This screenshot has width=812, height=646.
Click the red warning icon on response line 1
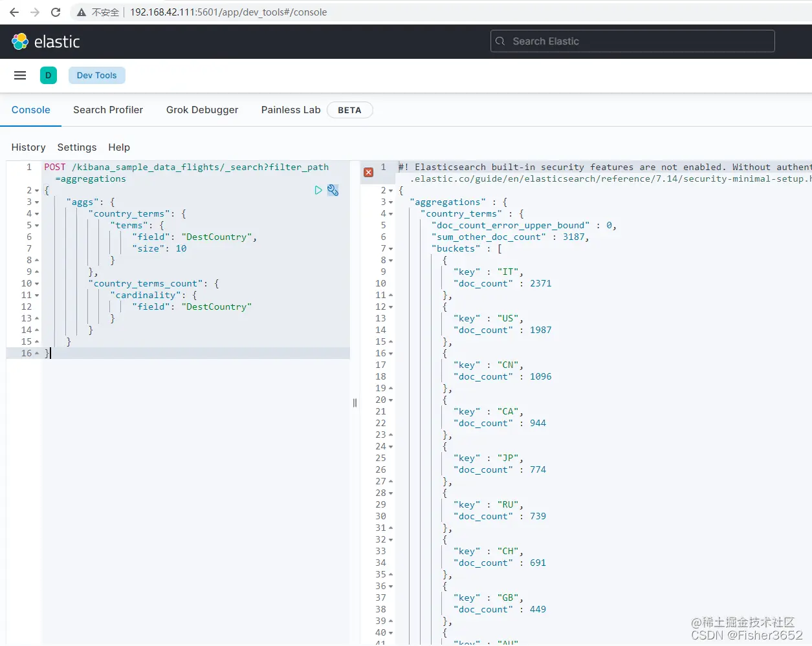click(368, 172)
